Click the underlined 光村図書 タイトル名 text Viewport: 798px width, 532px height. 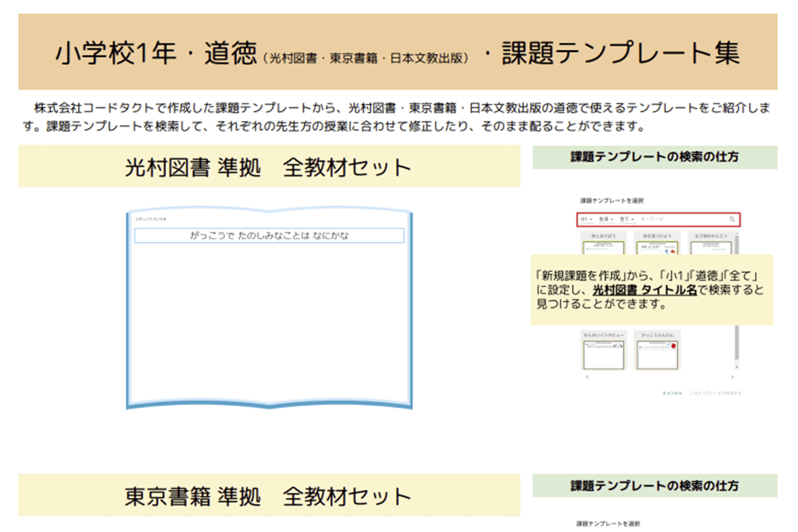645,290
